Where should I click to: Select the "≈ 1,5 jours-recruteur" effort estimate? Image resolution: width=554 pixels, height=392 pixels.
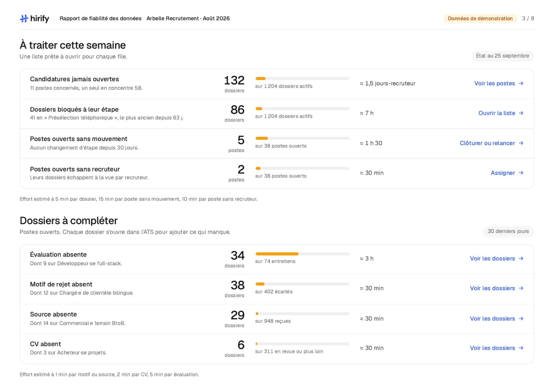pyautogui.click(x=387, y=83)
